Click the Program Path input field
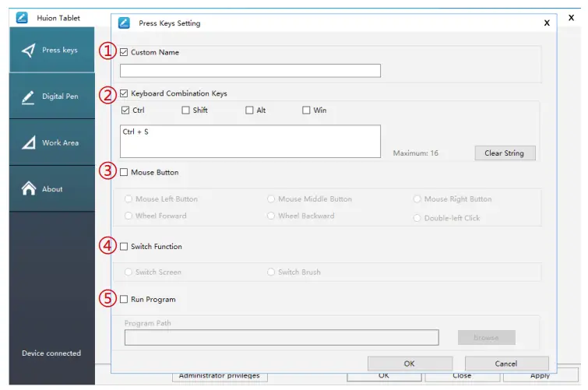Screen dimensions: 588x390 click(x=282, y=338)
